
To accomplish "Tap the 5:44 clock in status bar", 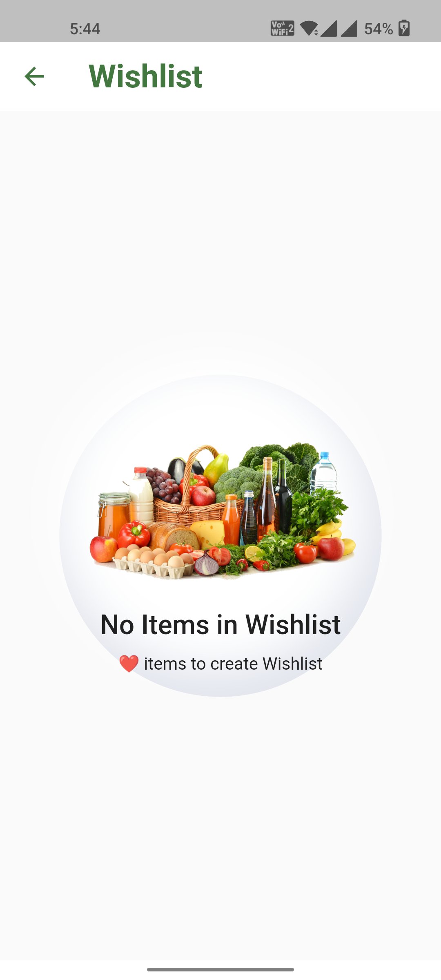I will 85,29.
